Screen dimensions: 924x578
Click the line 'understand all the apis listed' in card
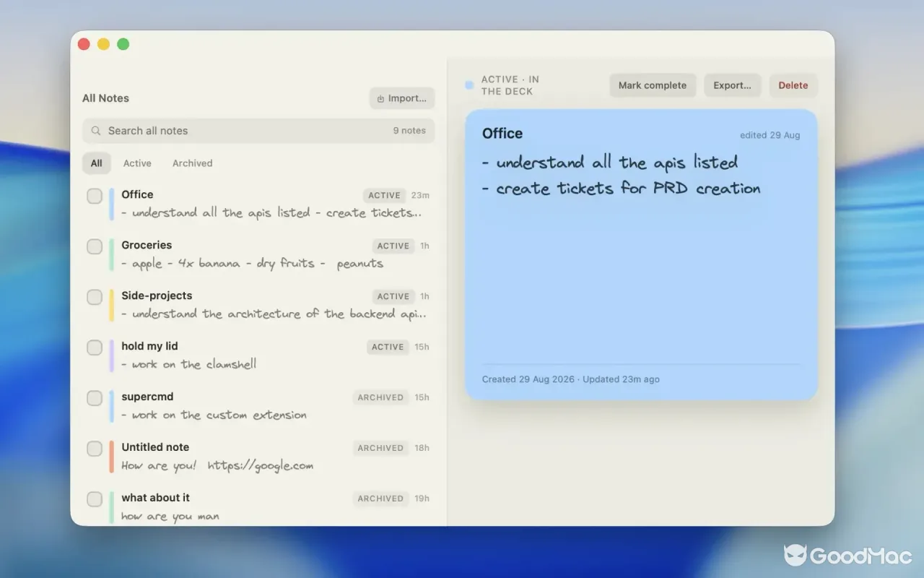pos(610,163)
